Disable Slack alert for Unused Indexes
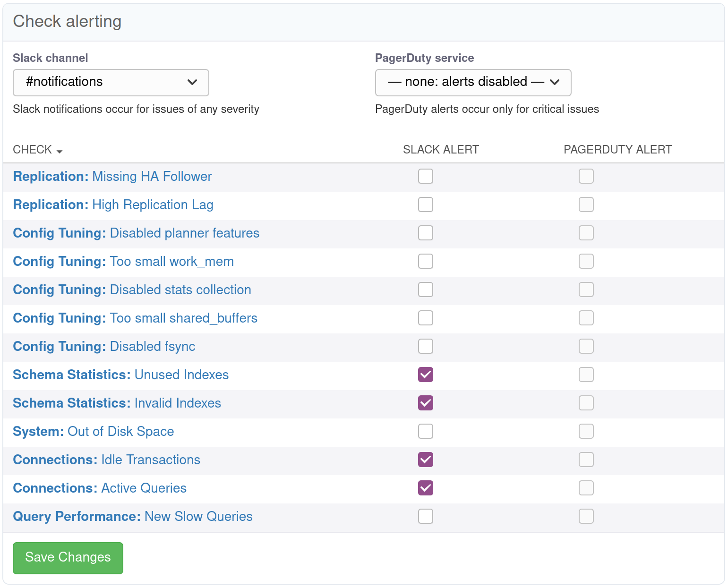 click(x=426, y=375)
